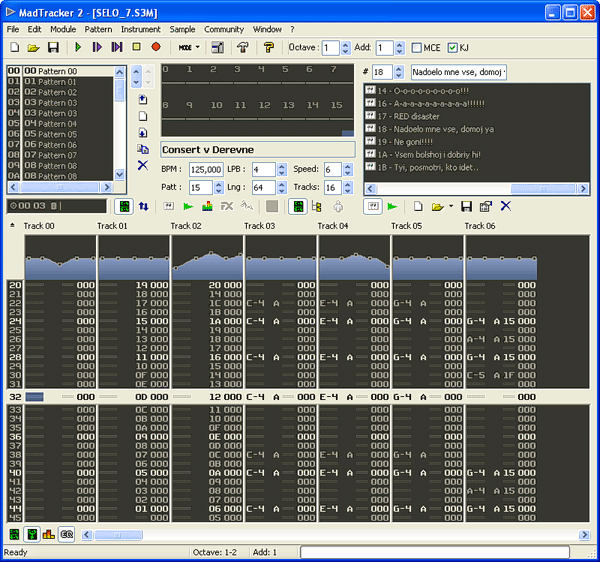Click the EQ view icon at bottom
The height and width of the screenshot is (562, 600).
(x=66, y=534)
